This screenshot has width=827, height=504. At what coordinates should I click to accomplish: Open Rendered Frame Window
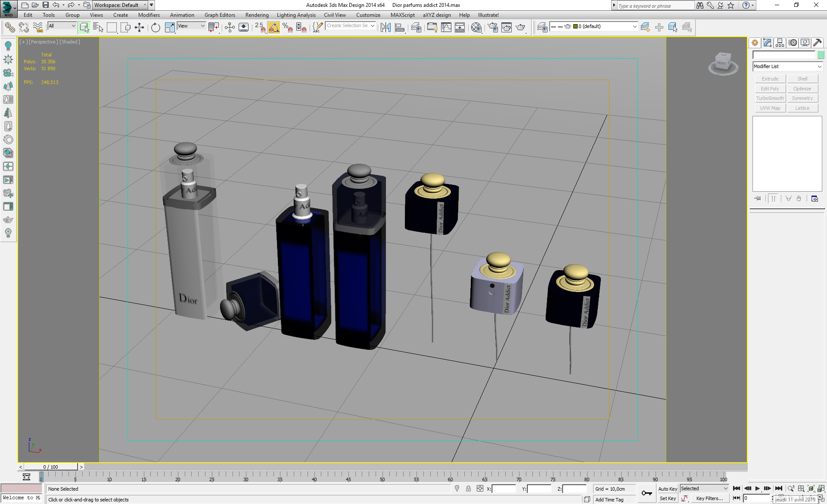click(x=507, y=28)
